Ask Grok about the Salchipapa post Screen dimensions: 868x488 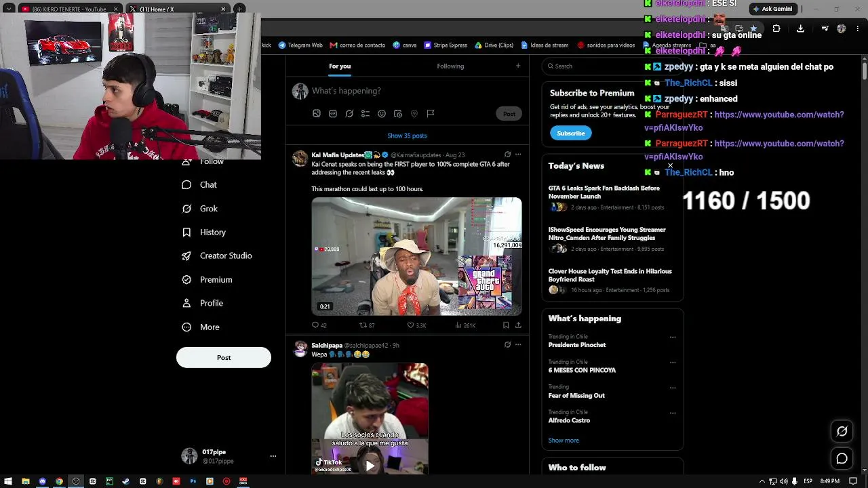pos(507,344)
